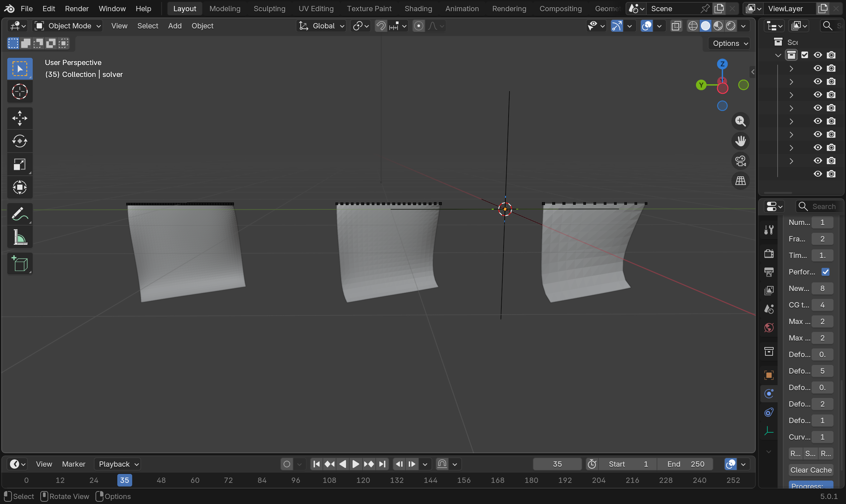Image resolution: width=846 pixels, height=504 pixels.
Task: Activate the Annotate pencil tool
Action: tap(20, 214)
